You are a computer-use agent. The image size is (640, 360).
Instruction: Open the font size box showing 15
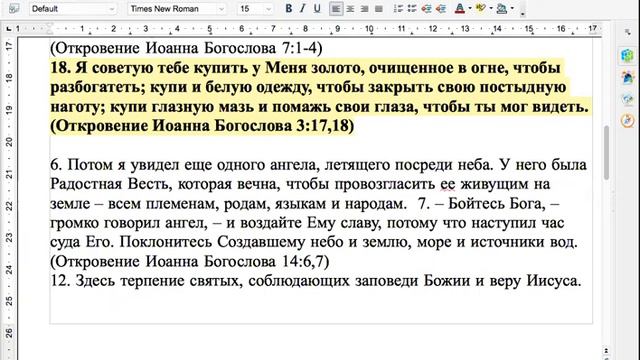point(256,9)
